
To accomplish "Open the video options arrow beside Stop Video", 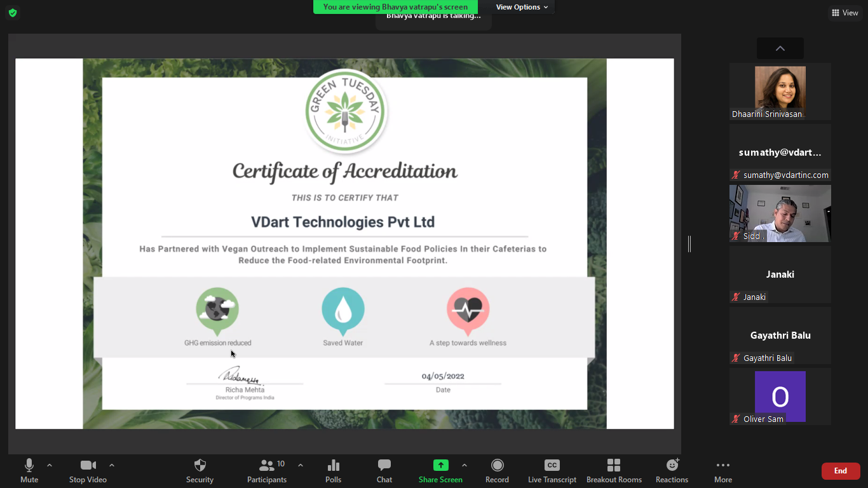I will (112, 465).
